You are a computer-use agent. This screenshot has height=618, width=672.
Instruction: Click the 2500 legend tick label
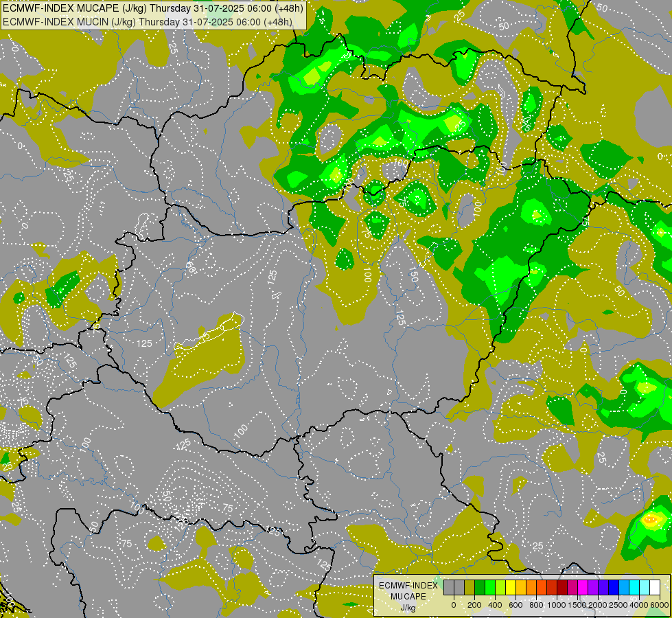(618, 605)
